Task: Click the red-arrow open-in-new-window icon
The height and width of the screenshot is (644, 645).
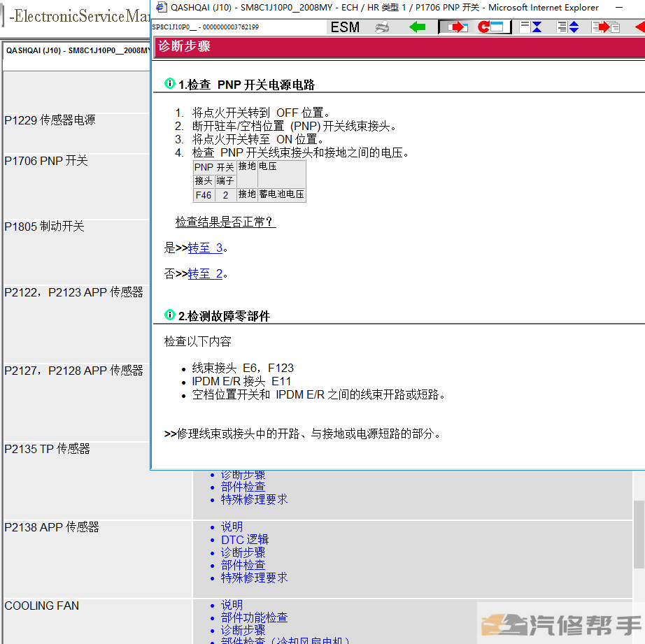Action: tap(457, 27)
